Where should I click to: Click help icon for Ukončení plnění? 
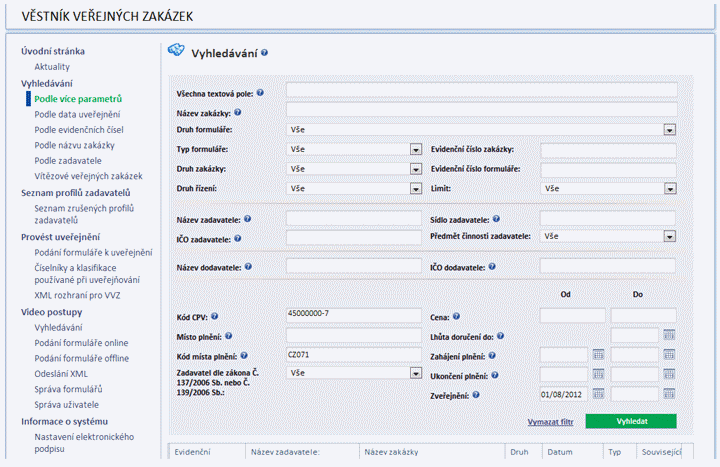[x=495, y=375]
